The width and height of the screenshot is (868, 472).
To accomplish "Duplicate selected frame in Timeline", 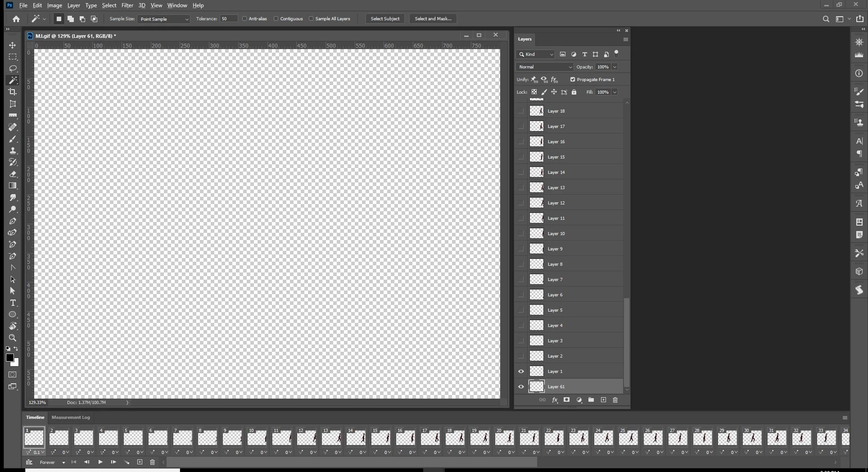I will point(140,462).
